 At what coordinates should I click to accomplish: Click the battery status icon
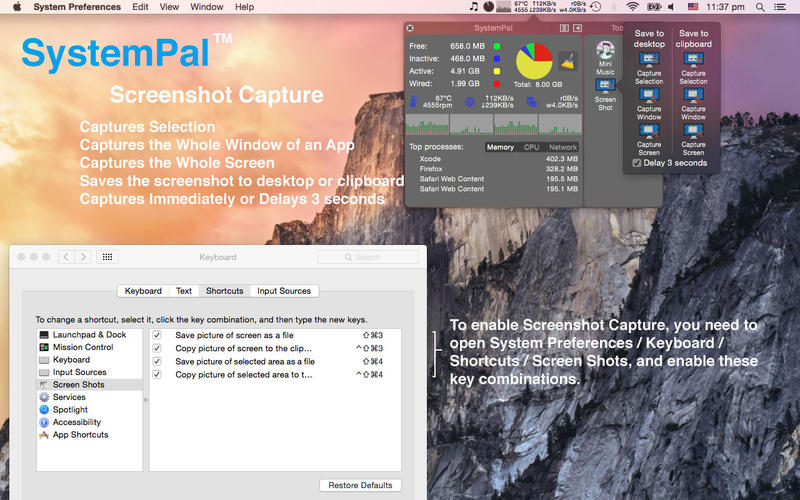[x=654, y=7]
